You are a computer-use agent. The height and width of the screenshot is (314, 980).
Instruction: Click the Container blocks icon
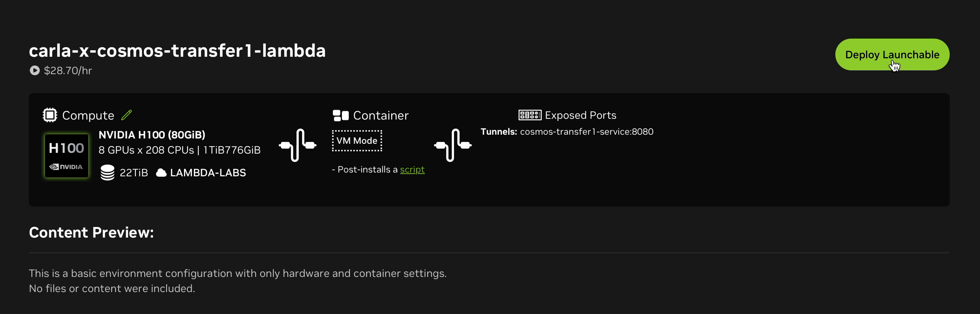coord(340,115)
